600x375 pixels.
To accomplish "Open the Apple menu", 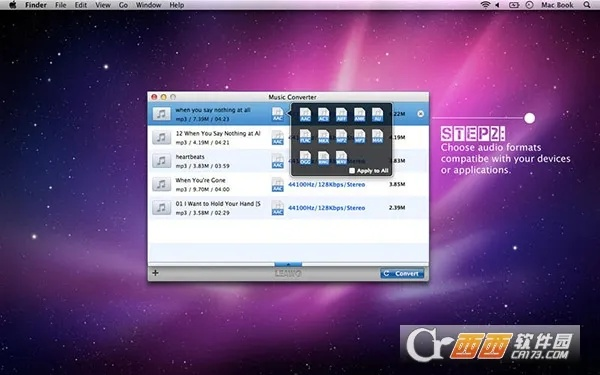I will (13, 5).
